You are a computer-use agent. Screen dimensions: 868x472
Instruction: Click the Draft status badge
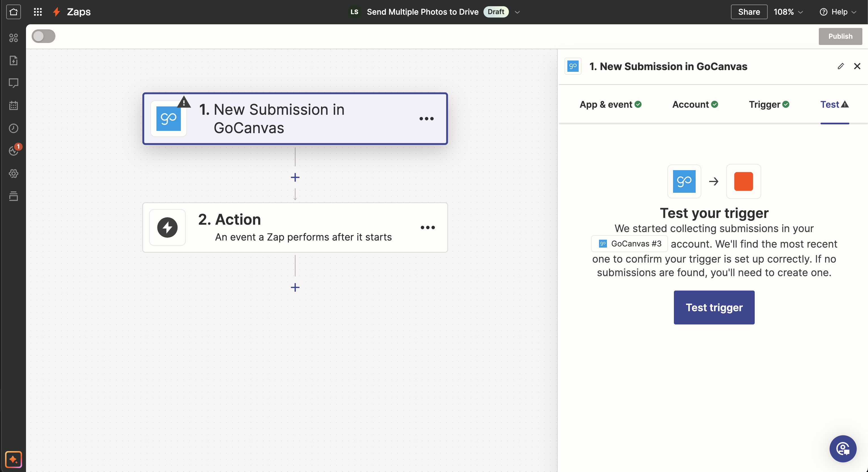coord(496,12)
